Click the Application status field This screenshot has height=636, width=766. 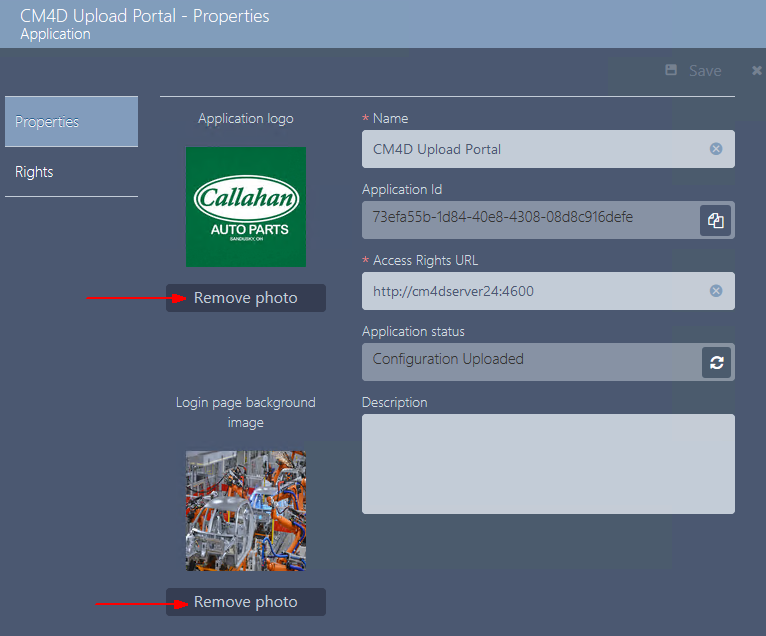[525, 361]
